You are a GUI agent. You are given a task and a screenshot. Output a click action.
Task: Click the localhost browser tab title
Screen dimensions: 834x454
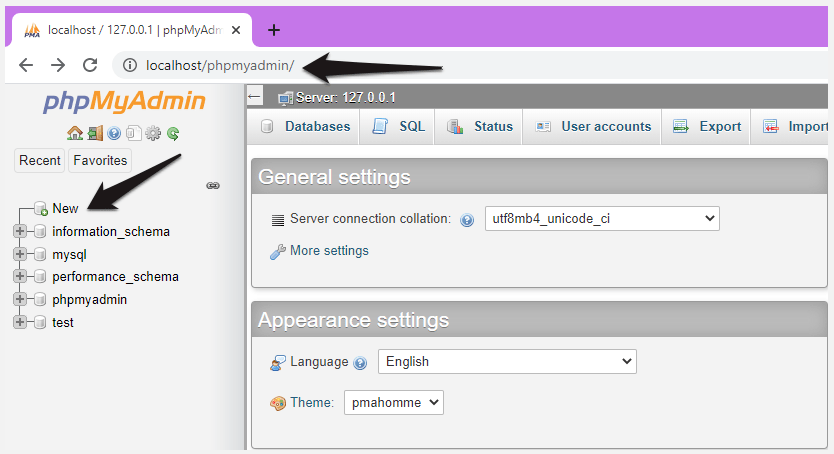135,30
